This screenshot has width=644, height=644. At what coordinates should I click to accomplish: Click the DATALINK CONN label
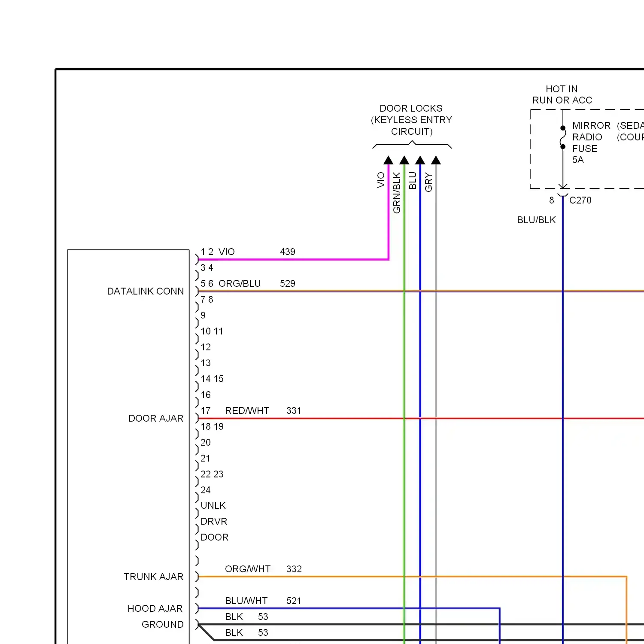[x=145, y=291]
